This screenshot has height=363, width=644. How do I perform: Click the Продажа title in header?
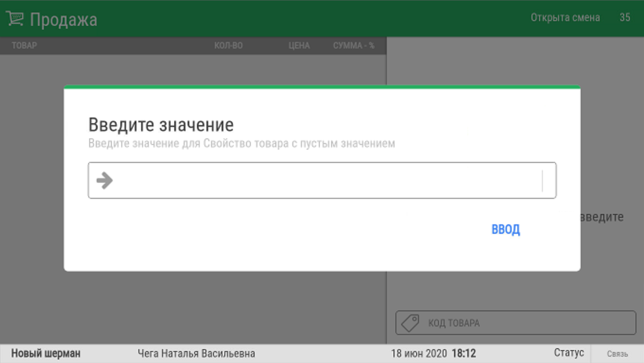tap(64, 20)
